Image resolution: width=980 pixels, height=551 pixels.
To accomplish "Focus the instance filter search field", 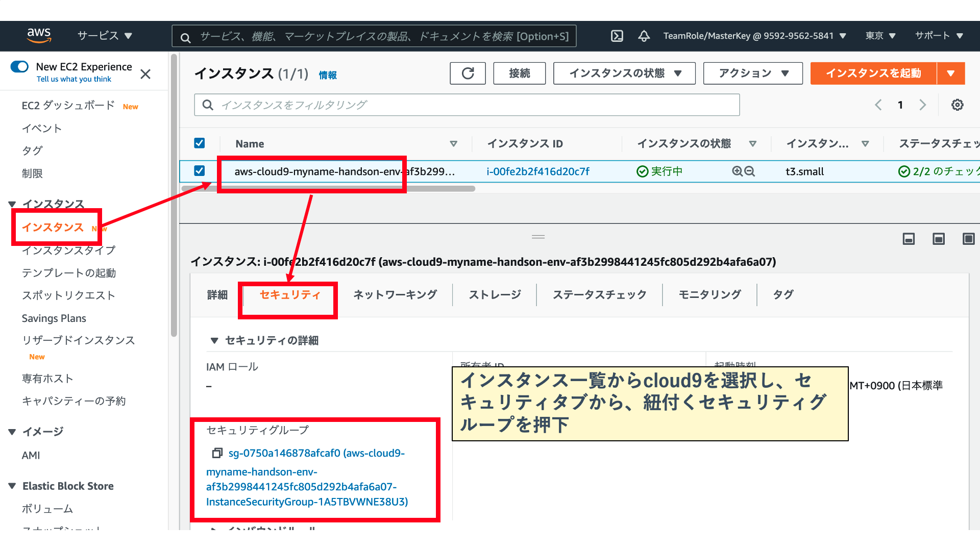I will point(467,105).
